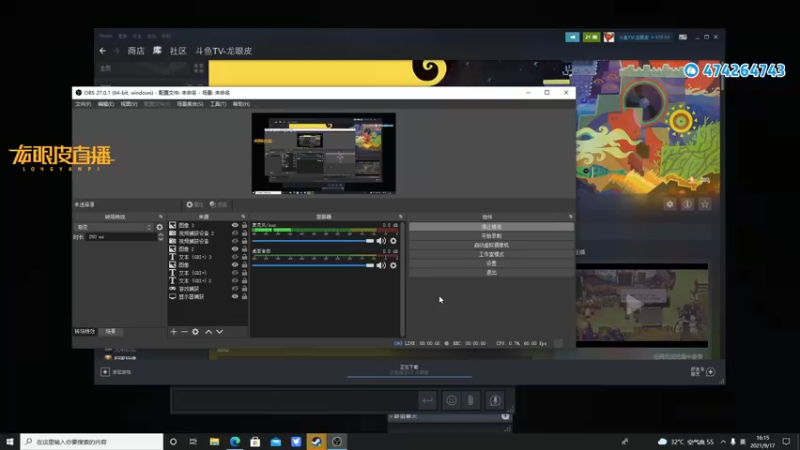Open File Explorer from the taskbar
This screenshot has height=450, width=800.
[x=214, y=441]
